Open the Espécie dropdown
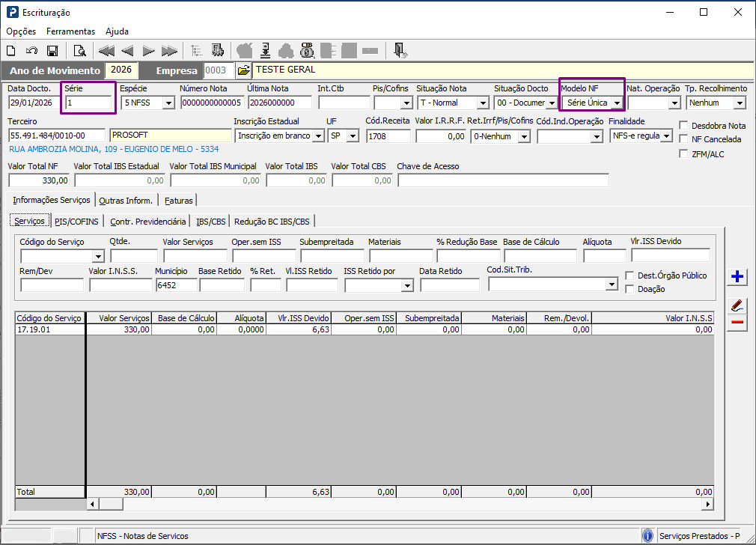756x545 pixels. pyautogui.click(x=168, y=103)
